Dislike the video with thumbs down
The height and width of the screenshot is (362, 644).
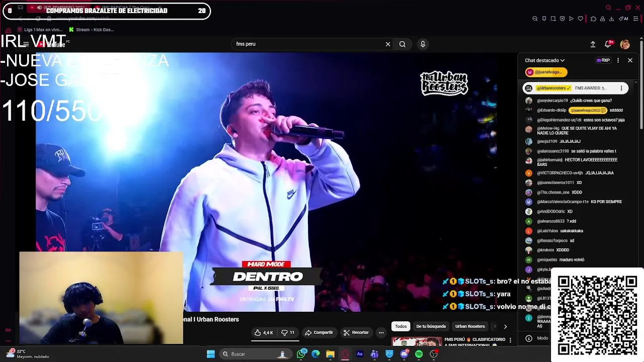point(288,332)
